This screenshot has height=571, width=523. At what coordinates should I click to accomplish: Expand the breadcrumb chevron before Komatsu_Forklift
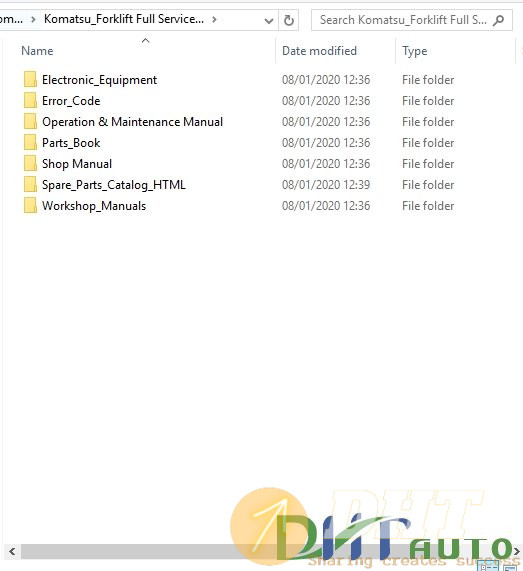[34, 19]
